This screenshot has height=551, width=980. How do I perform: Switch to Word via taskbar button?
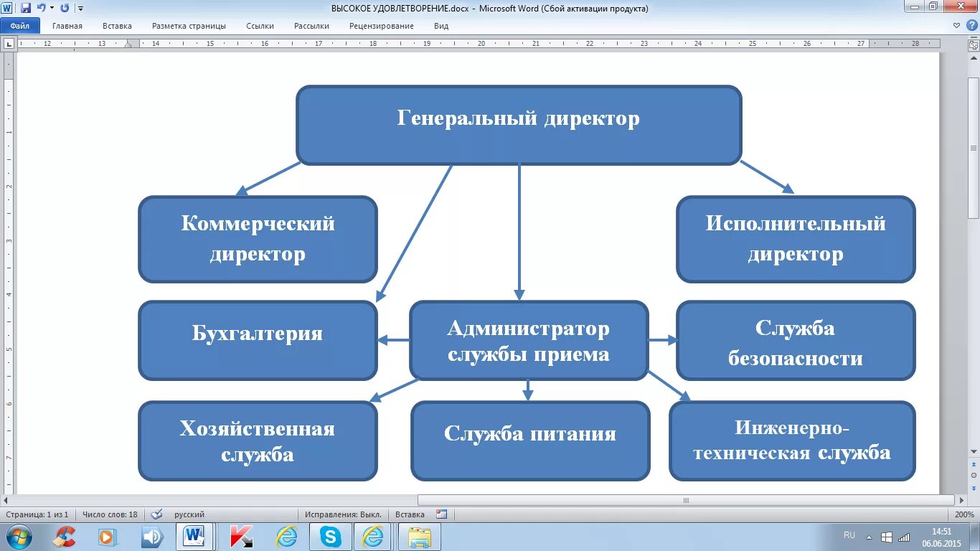coord(196,537)
